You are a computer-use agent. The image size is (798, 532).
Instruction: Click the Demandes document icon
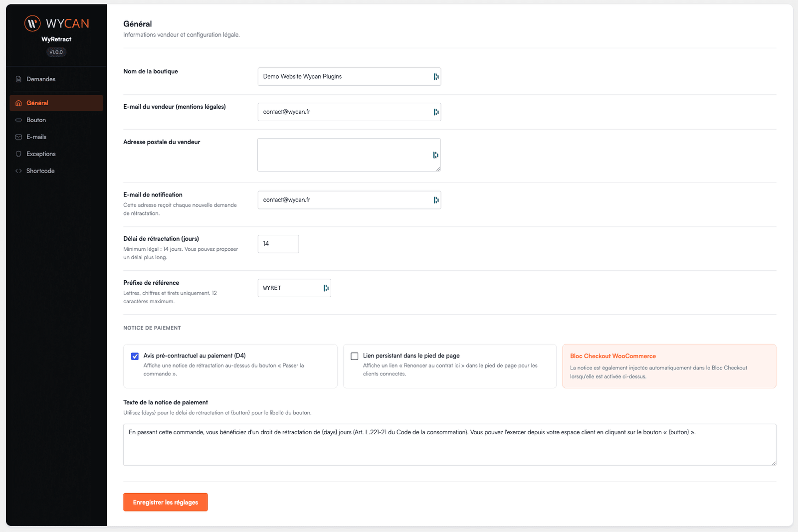(18, 79)
